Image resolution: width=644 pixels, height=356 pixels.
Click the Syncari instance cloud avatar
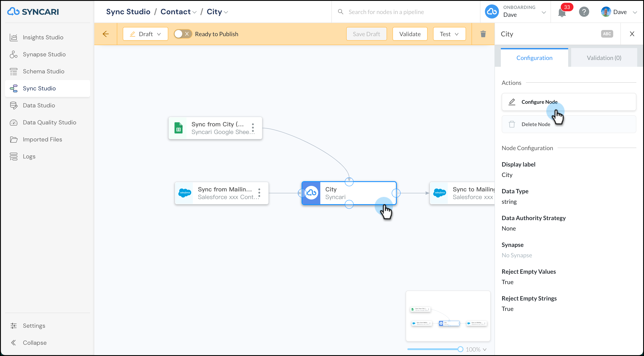492,11
